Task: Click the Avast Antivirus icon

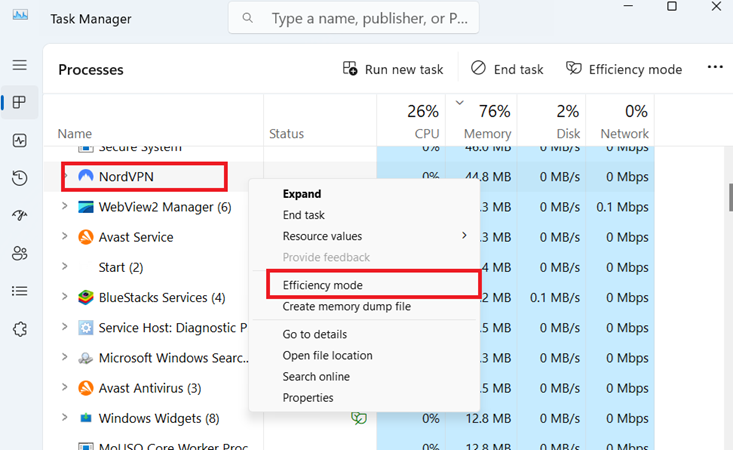Action: coord(86,388)
